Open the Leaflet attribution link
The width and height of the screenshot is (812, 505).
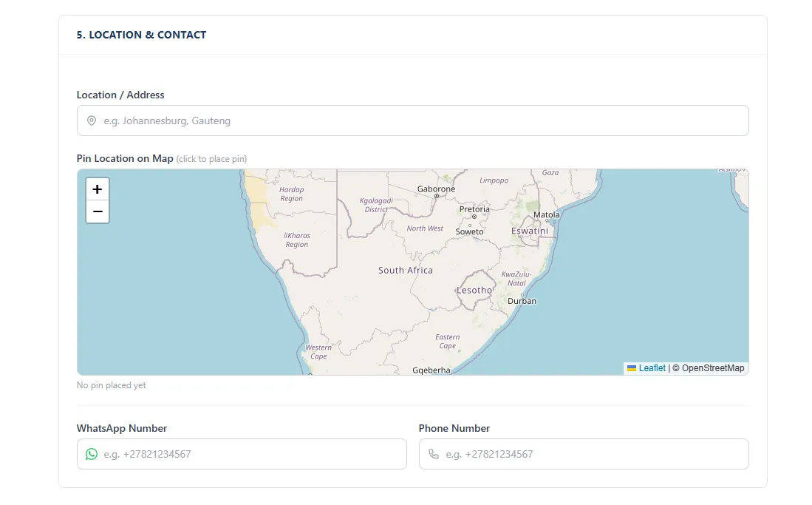click(652, 368)
